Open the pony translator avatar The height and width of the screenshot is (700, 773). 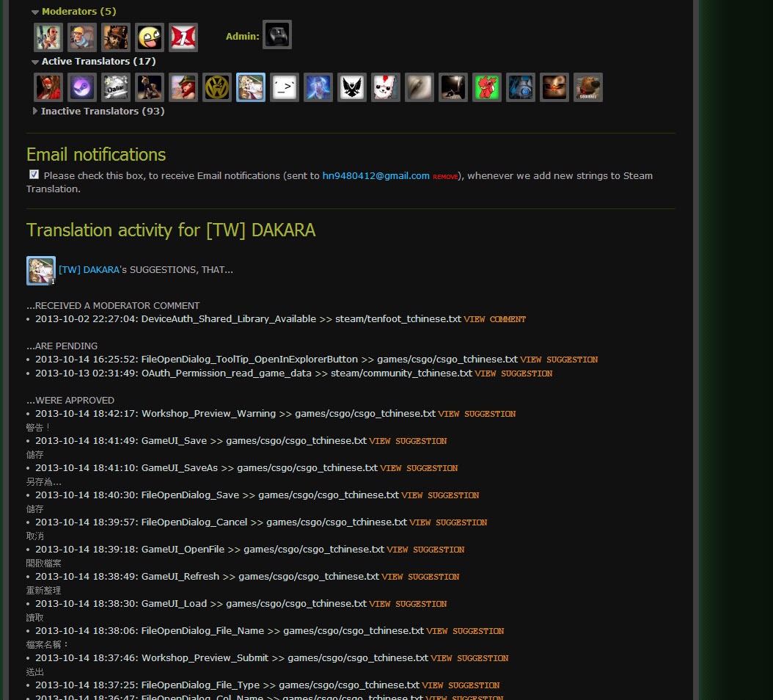(x=150, y=87)
